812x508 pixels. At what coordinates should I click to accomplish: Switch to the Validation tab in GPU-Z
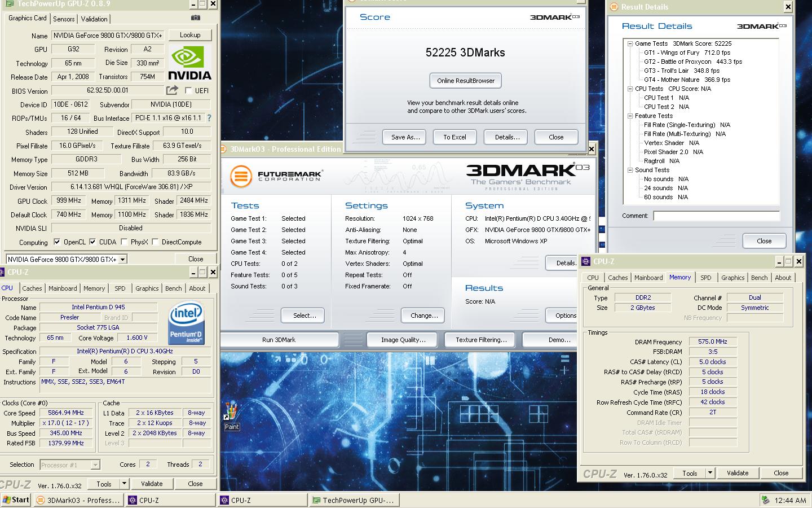coord(94,19)
